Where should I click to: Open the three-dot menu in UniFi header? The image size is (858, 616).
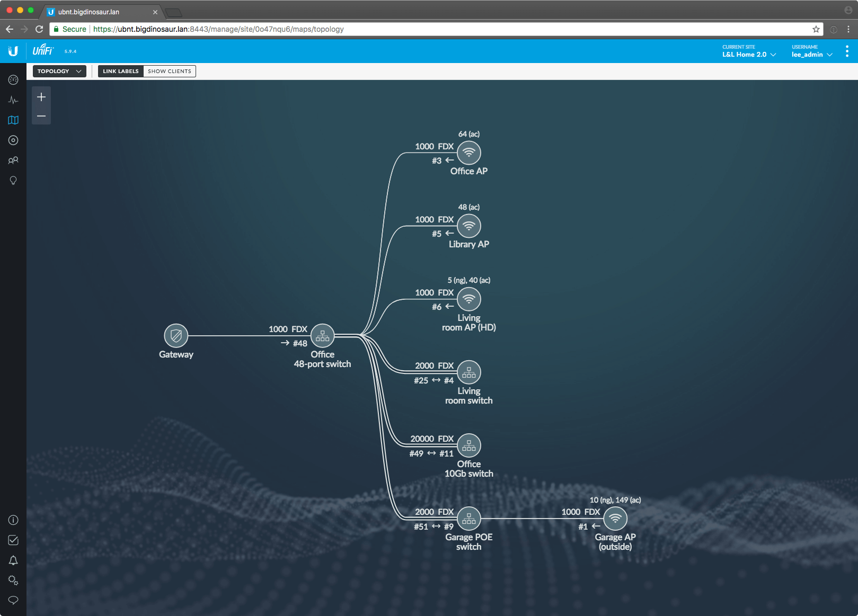point(847,51)
